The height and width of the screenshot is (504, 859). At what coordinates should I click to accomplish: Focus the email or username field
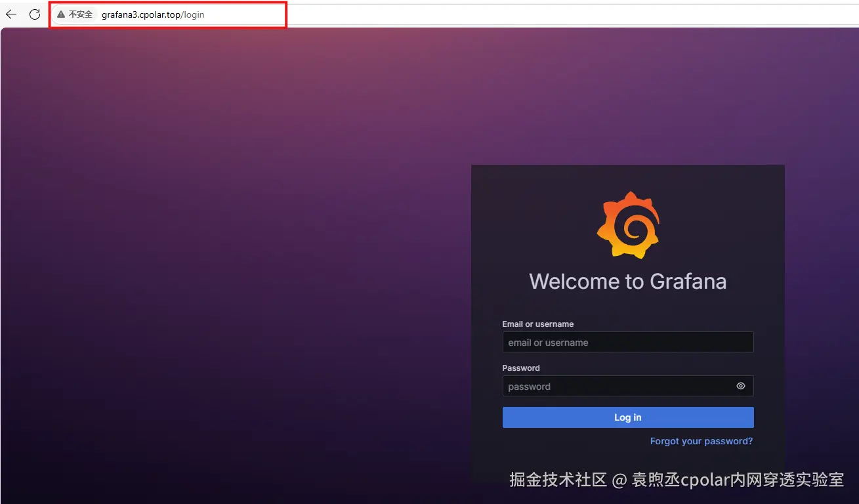(x=628, y=342)
